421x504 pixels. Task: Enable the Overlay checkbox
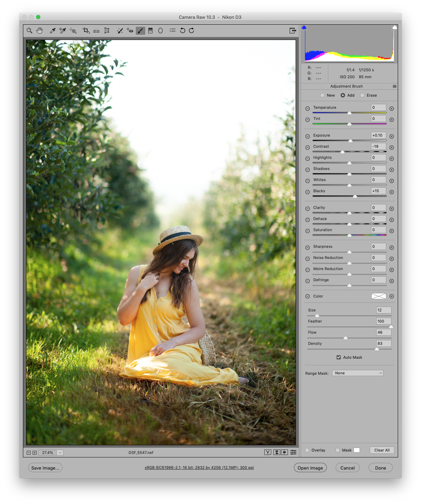tap(307, 450)
